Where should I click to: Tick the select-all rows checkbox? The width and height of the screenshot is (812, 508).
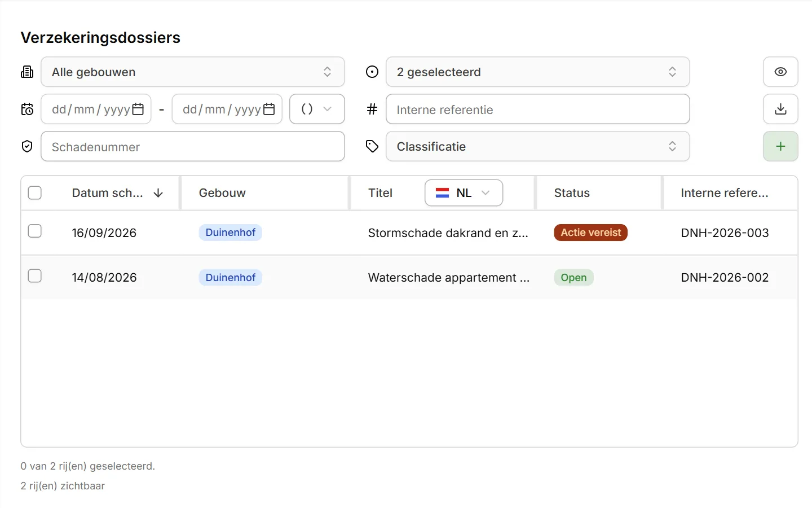point(35,193)
